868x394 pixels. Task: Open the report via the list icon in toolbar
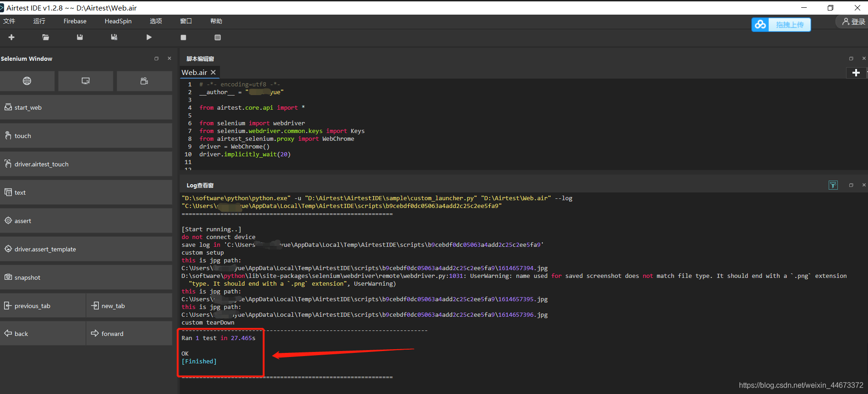click(218, 37)
